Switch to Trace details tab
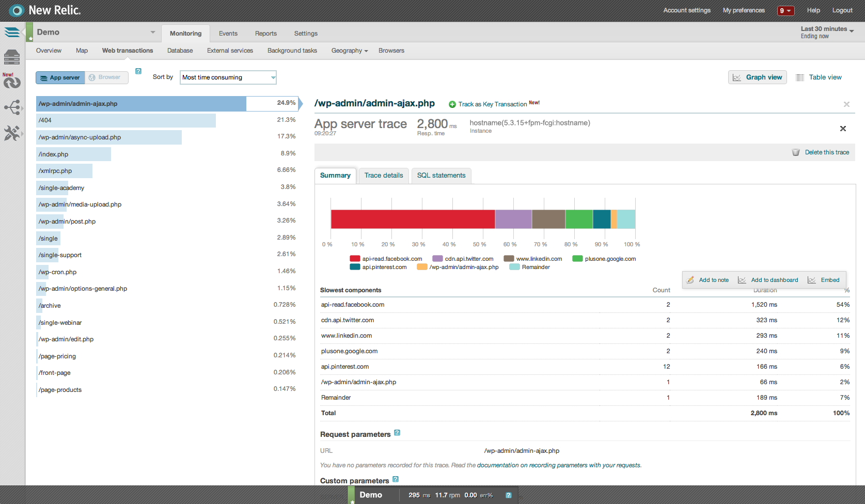The height and width of the screenshot is (504, 865). click(384, 176)
